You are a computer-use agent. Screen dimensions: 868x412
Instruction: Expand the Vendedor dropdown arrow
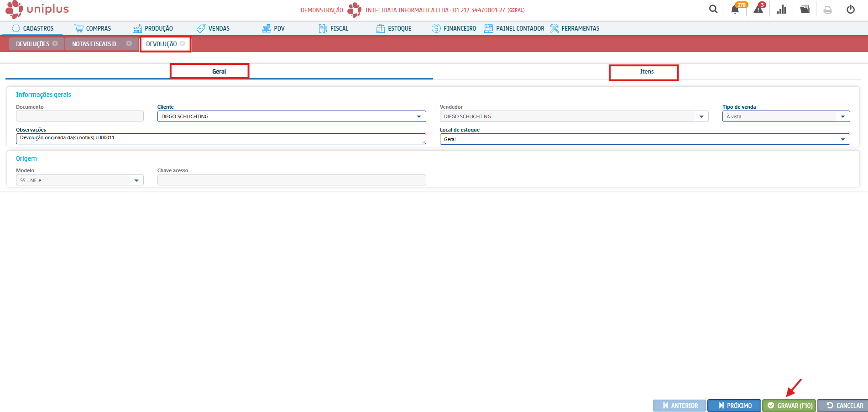click(701, 116)
